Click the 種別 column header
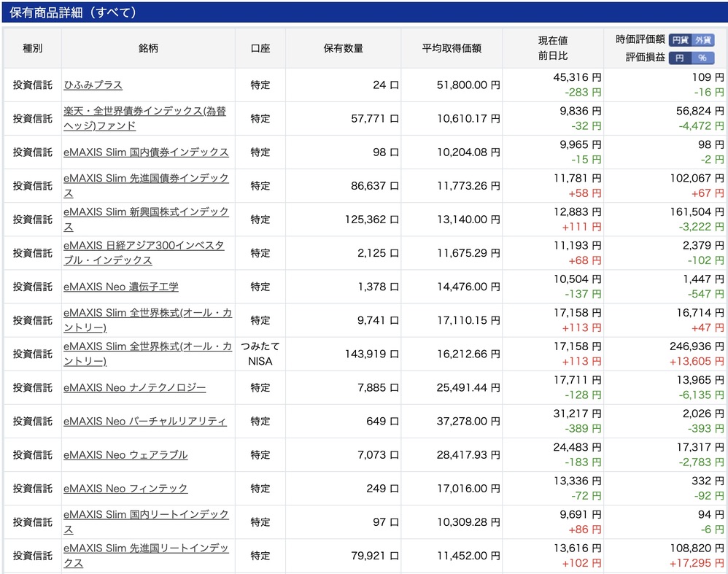The image size is (728, 574). pos(33,48)
